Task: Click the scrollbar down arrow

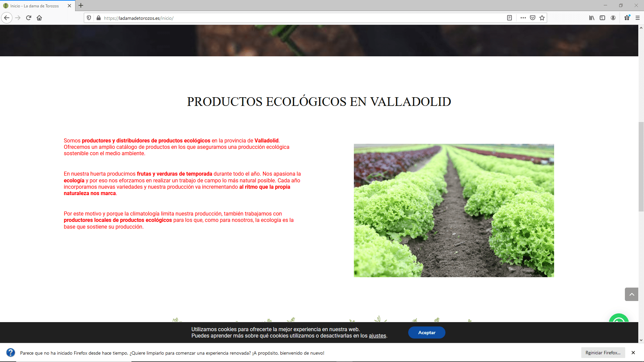Action: pyautogui.click(x=641, y=340)
